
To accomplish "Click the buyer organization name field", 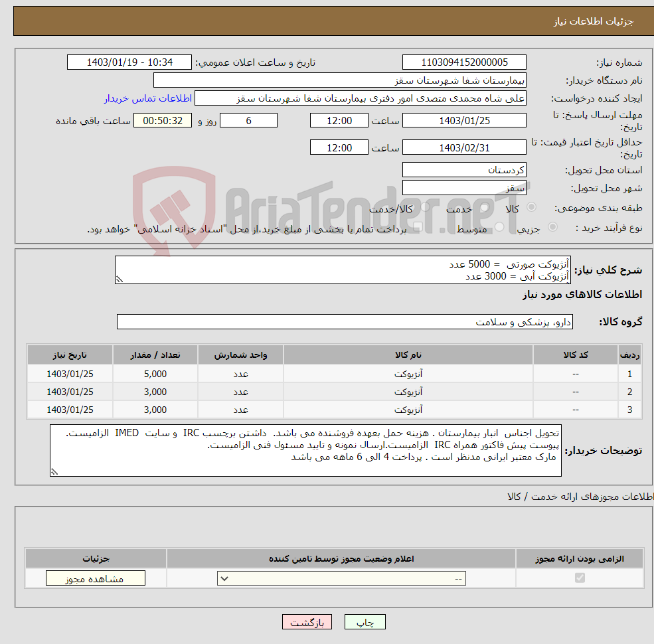I will 340,80.
